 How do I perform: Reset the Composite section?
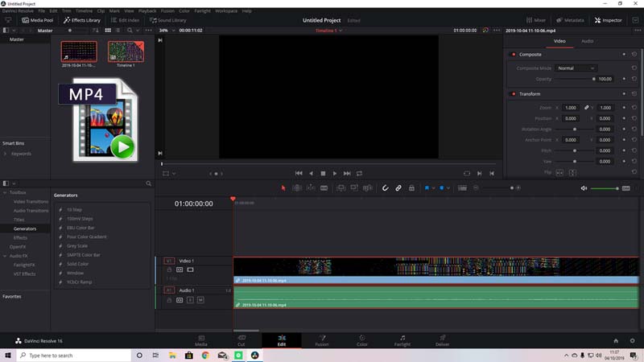point(634,54)
